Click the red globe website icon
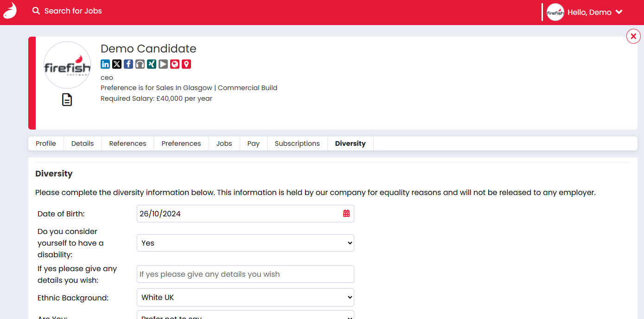This screenshot has width=644, height=319. click(x=175, y=64)
